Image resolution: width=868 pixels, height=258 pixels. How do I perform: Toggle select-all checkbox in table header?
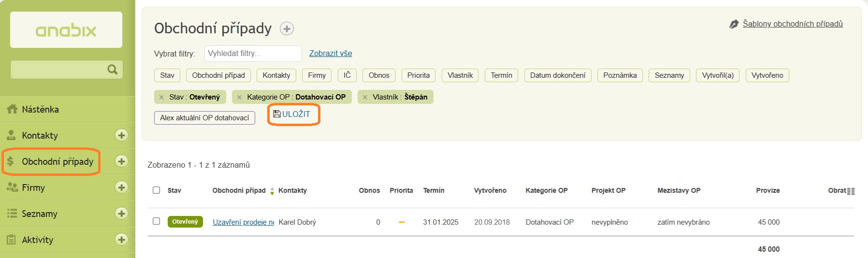tap(156, 190)
